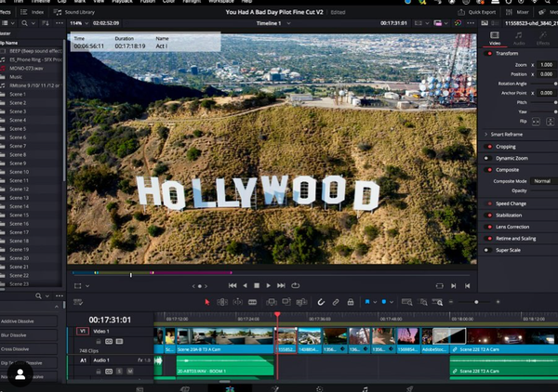Click the media pool search icon
The width and height of the screenshot is (558, 392).
pyautogui.click(x=24, y=23)
